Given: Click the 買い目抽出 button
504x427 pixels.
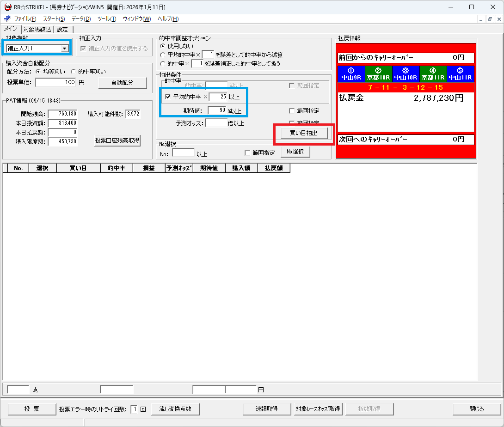Looking at the screenshot, I should (304, 133).
